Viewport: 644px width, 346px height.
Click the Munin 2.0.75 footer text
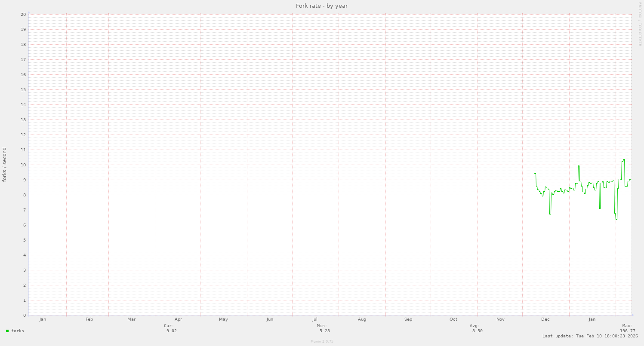click(x=322, y=341)
